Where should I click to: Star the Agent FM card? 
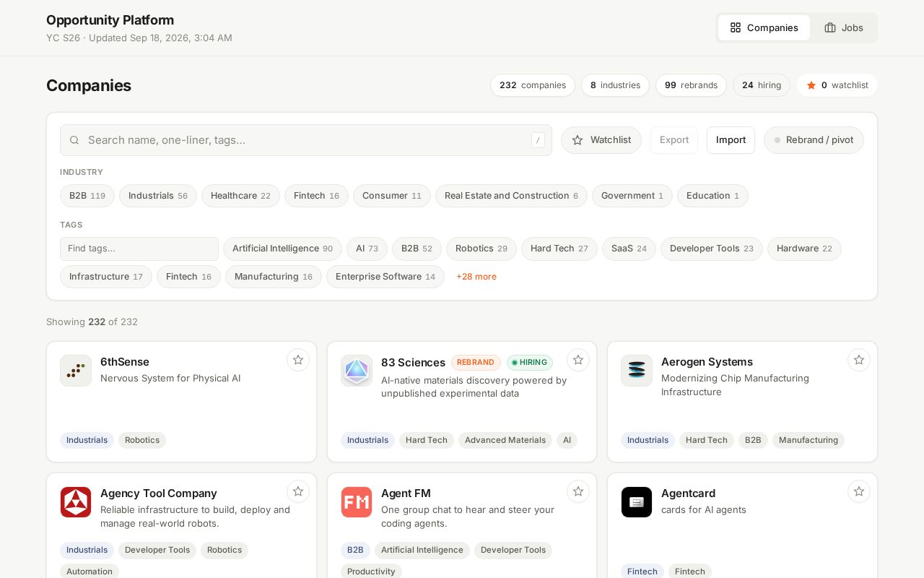(578, 491)
